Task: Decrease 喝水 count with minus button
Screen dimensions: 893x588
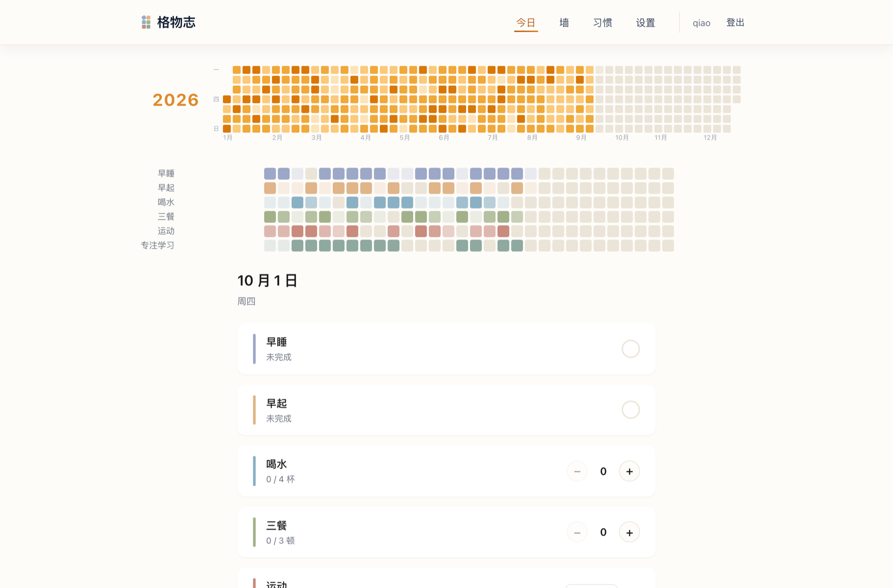Action: (577, 471)
